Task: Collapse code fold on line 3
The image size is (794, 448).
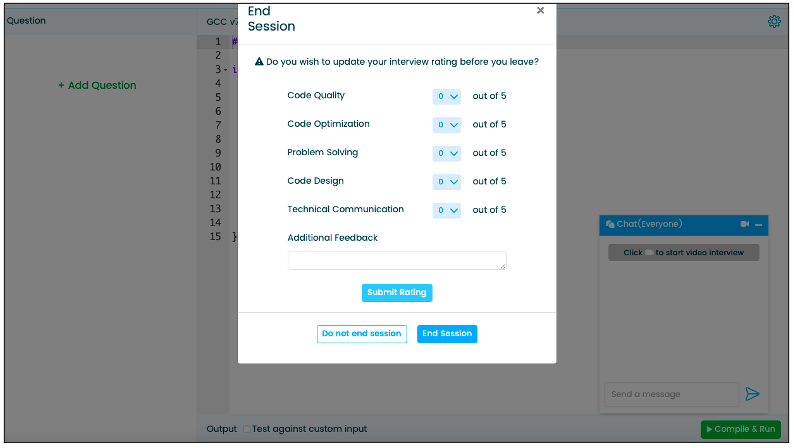Action: coord(225,69)
